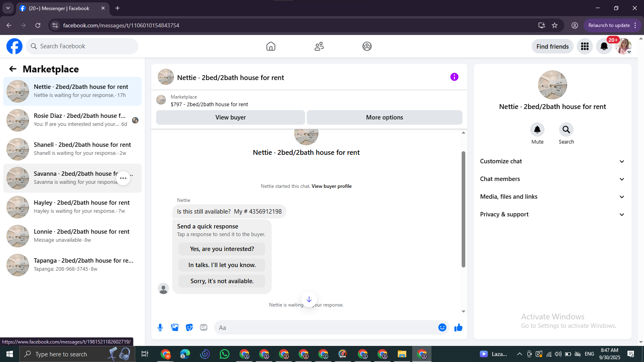The height and width of the screenshot is (362, 644).
Task: Click chat scrollbar up arrow
Action: (x=463, y=132)
